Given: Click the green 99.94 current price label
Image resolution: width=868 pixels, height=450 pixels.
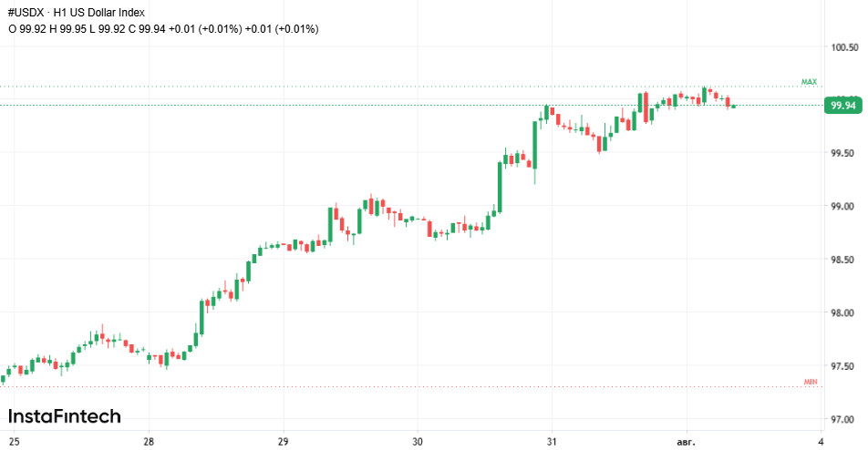Looking at the screenshot, I should click(843, 106).
